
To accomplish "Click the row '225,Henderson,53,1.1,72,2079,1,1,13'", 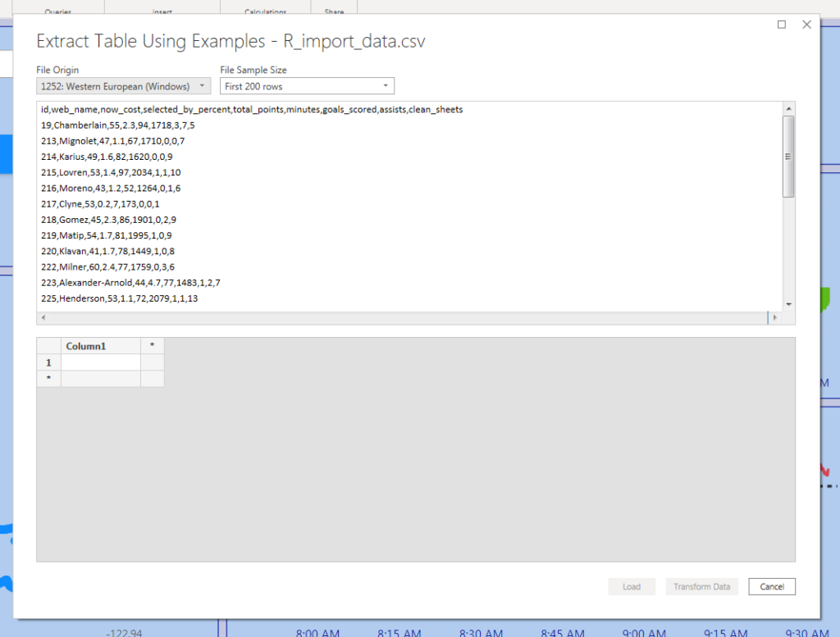I will point(120,298).
